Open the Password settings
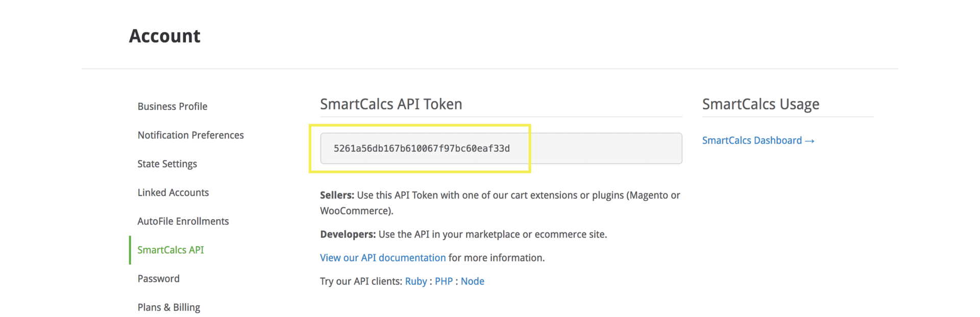This screenshot has height=317, width=980. pyautogui.click(x=158, y=279)
